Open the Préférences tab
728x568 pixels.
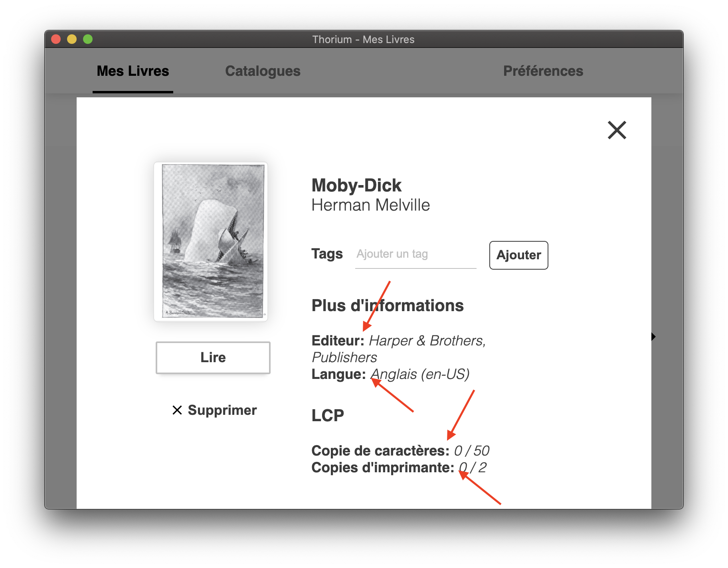click(543, 71)
